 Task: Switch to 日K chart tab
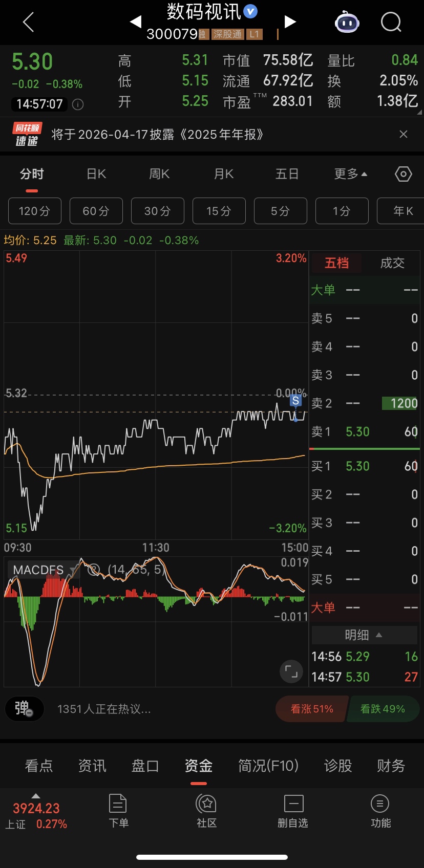click(x=96, y=174)
